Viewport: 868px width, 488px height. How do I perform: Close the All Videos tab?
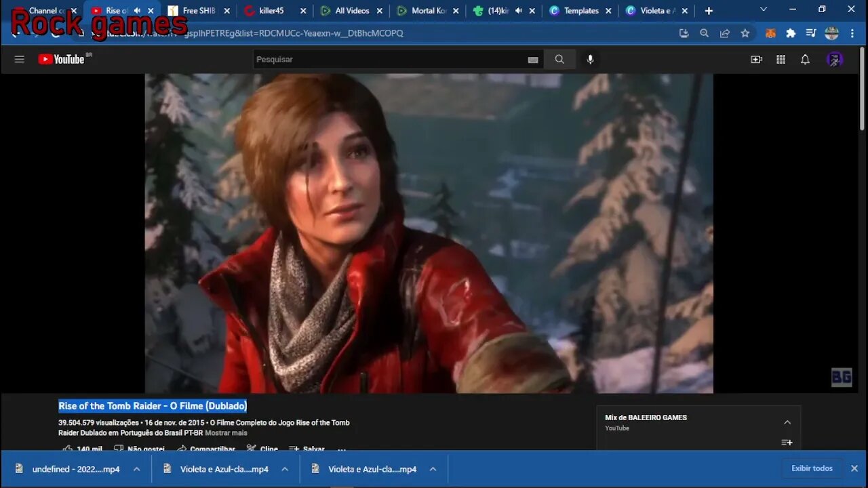coord(380,11)
